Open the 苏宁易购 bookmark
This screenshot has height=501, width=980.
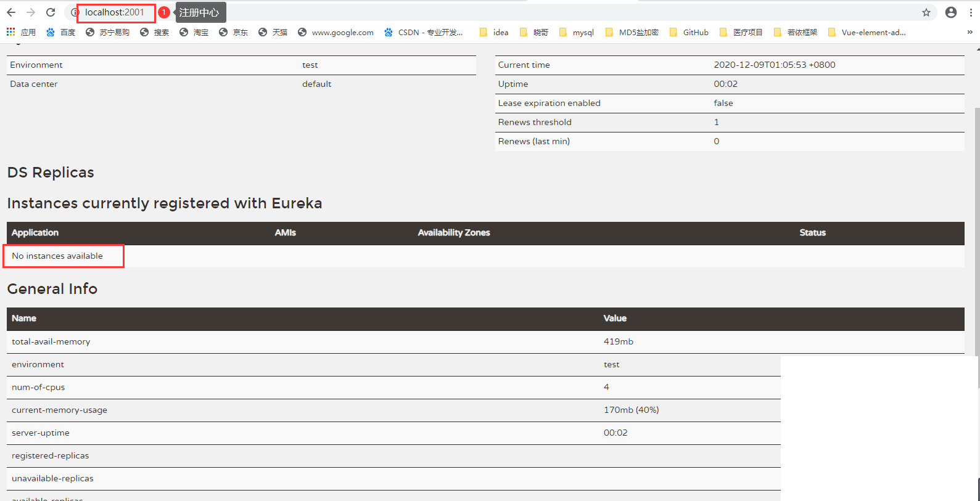107,32
